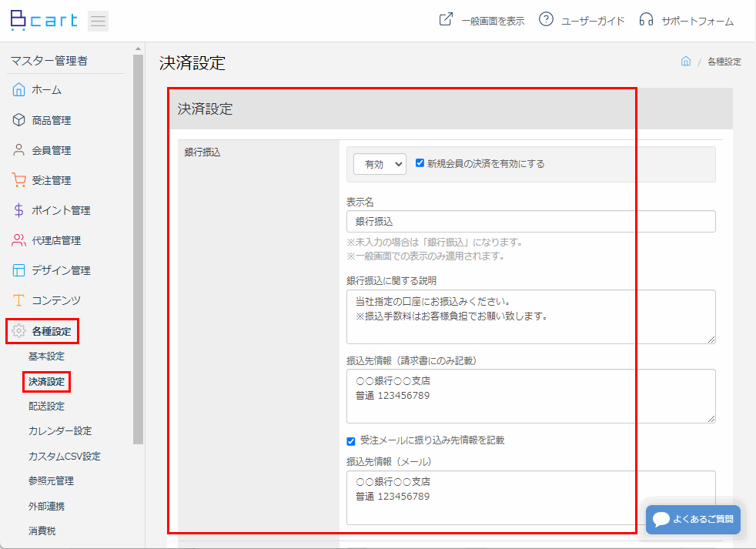This screenshot has height=549, width=756.
Task: Select 基本設定 submenu item
Action: point(46,356)
